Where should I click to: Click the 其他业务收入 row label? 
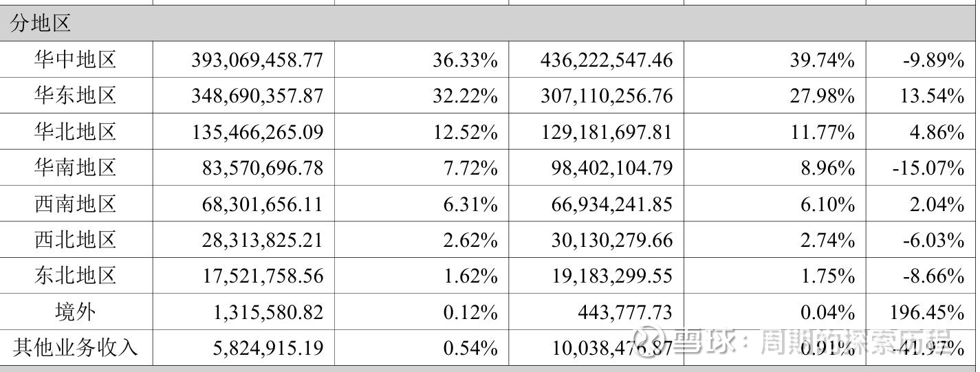(76, 348)
